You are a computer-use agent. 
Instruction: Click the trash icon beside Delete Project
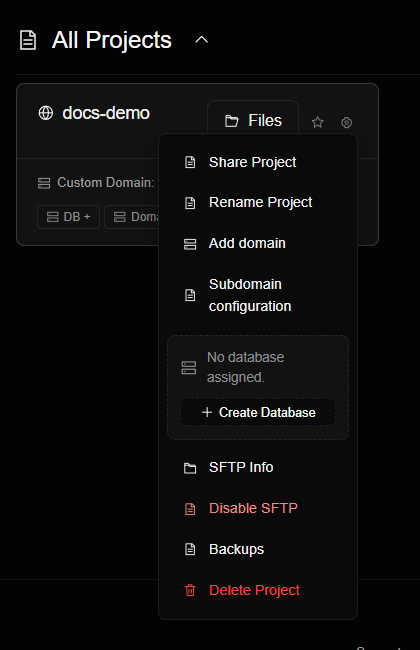tap(190, 590)
